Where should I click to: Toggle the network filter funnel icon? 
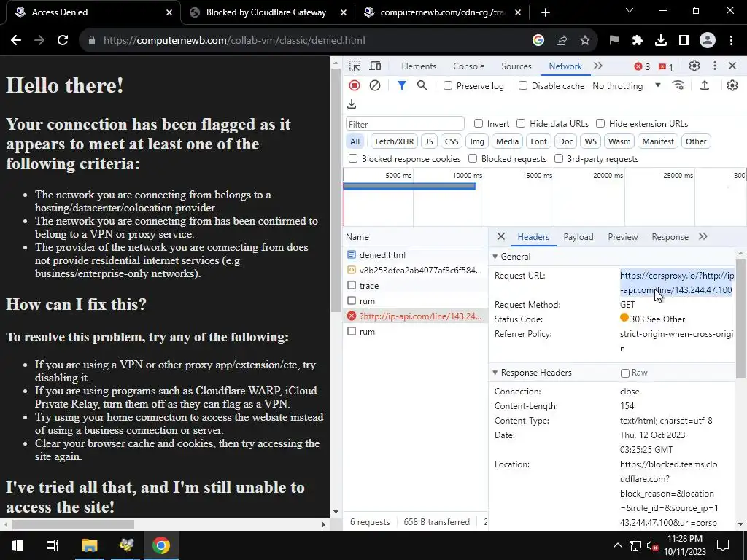click(x=402, y=85)
